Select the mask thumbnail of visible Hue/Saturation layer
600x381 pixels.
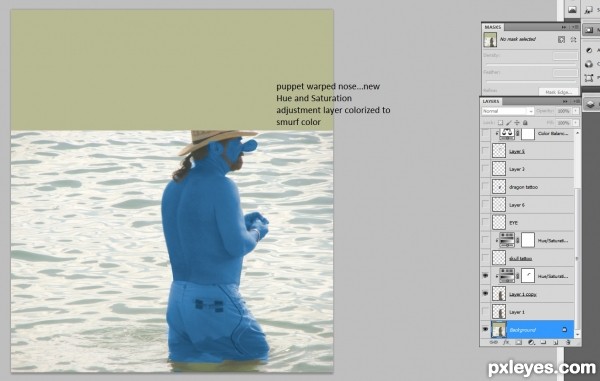tap(528, 275)
